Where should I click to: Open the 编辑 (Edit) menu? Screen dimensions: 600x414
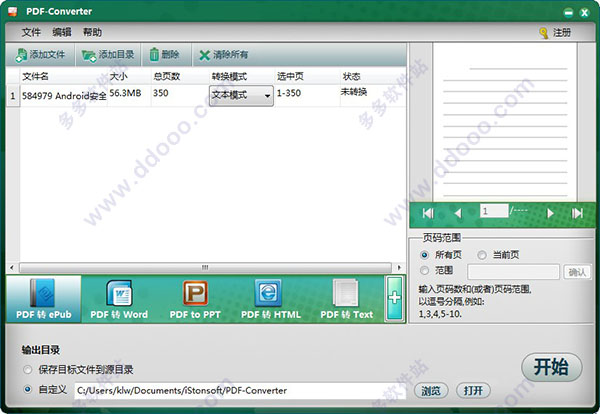(x=62, y=32)
